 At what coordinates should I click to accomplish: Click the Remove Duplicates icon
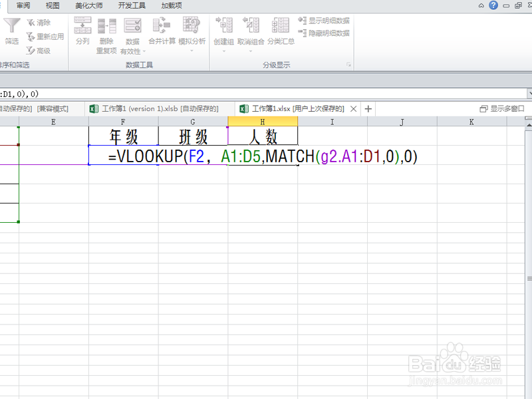[x=106, y=26]
